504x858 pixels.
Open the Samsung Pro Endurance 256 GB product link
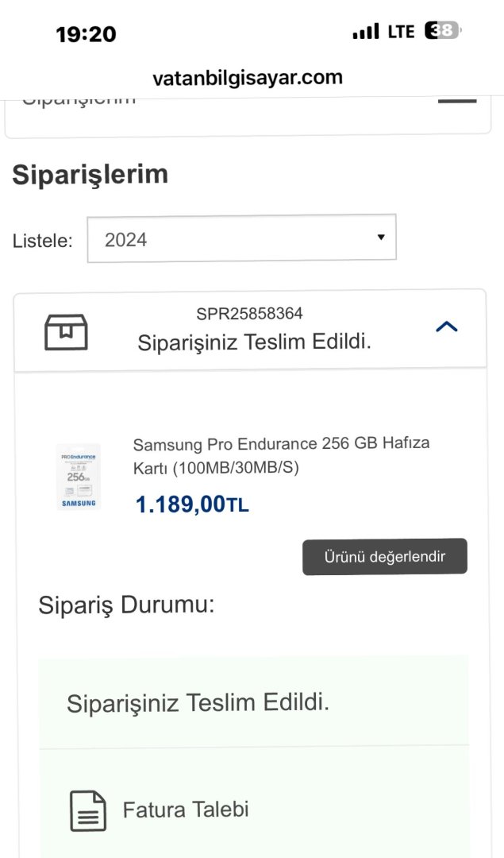281,455
